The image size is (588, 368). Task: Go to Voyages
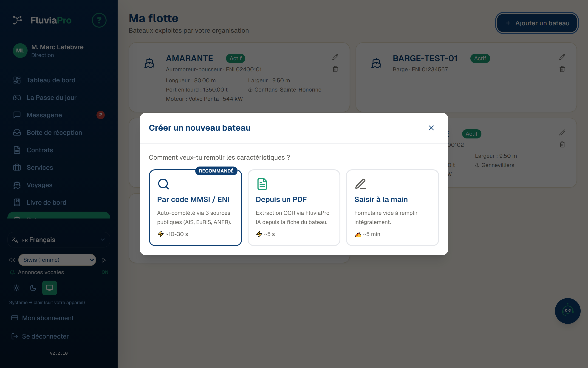click(59, 185)
